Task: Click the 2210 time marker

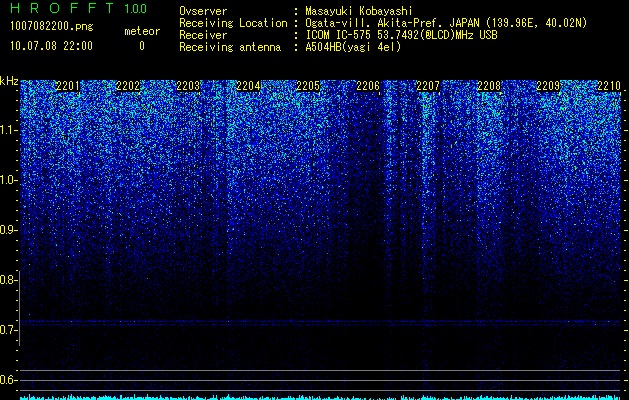Action: pos(609,86)
